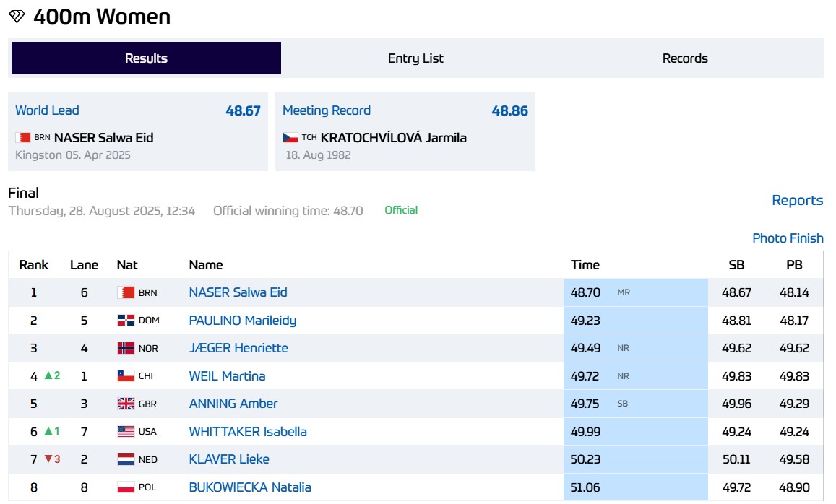Select the Results tab

pos(146,58)
